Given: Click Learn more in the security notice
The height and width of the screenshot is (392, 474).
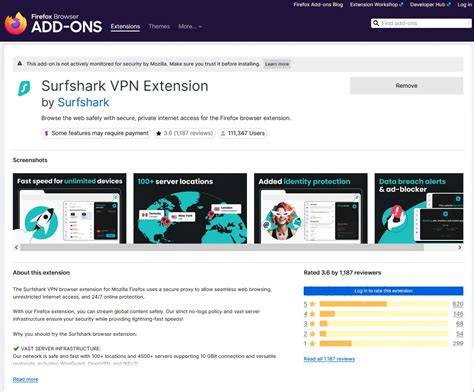Looking at the screenshot, I should coord(277,64).
